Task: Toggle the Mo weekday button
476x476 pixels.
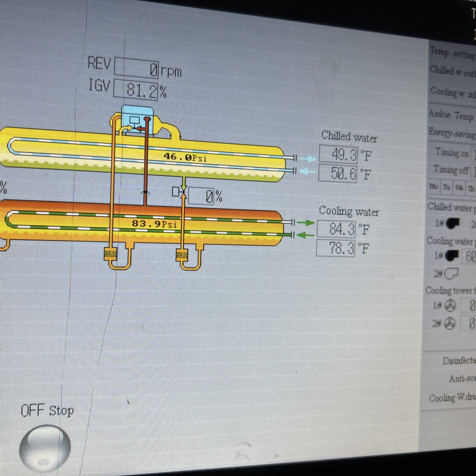Action: (433, 187)
